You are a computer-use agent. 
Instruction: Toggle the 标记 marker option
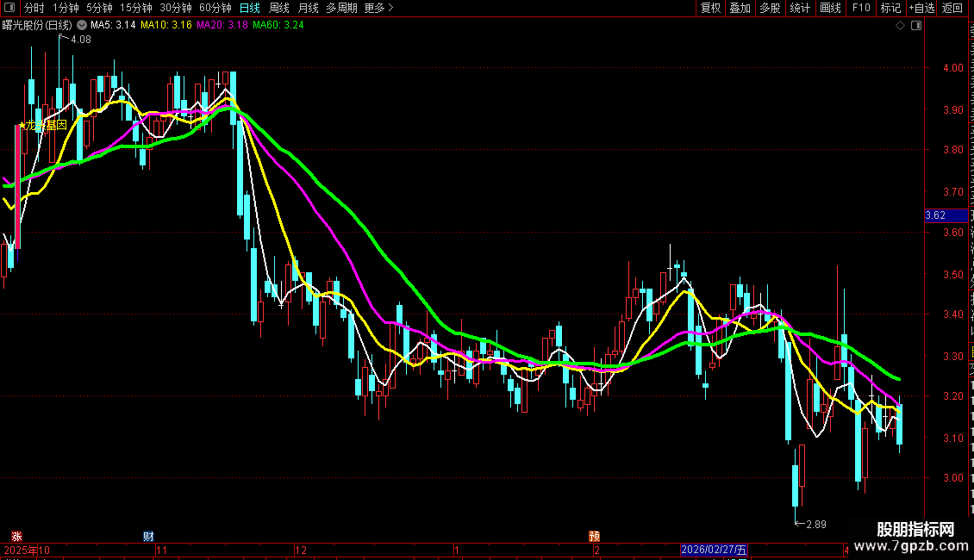coord(890,8)
